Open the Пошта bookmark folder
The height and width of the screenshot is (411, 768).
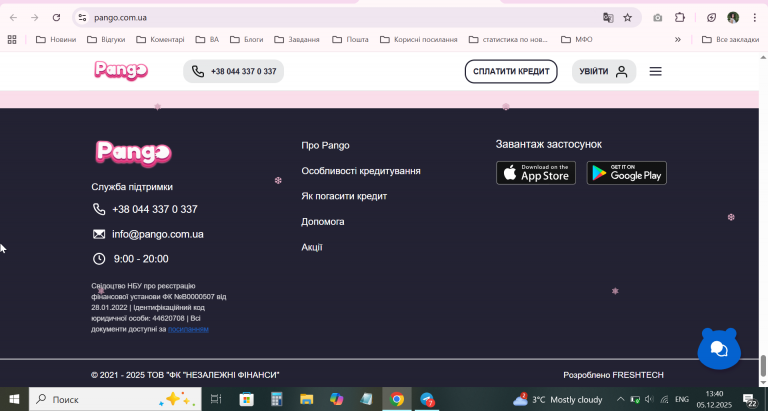tap(350, 40)
